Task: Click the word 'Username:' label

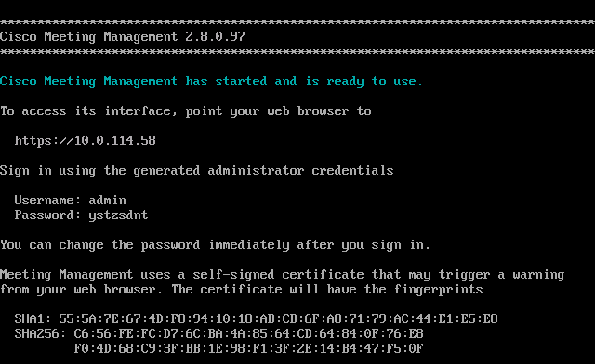Action: coord(47,201)
